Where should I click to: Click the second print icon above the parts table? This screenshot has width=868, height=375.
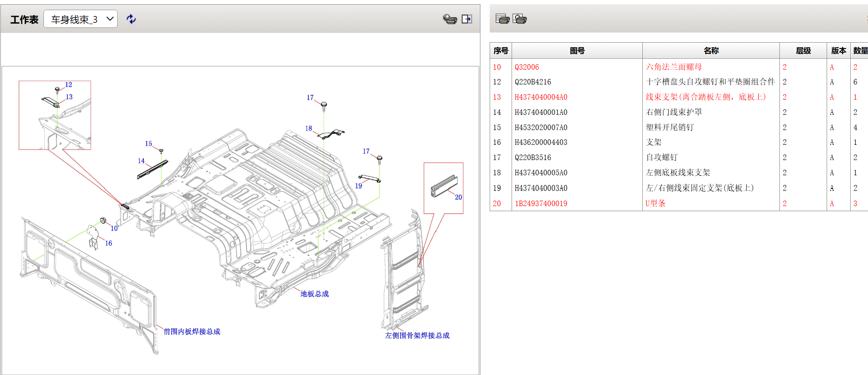click(x=520, y=19)
